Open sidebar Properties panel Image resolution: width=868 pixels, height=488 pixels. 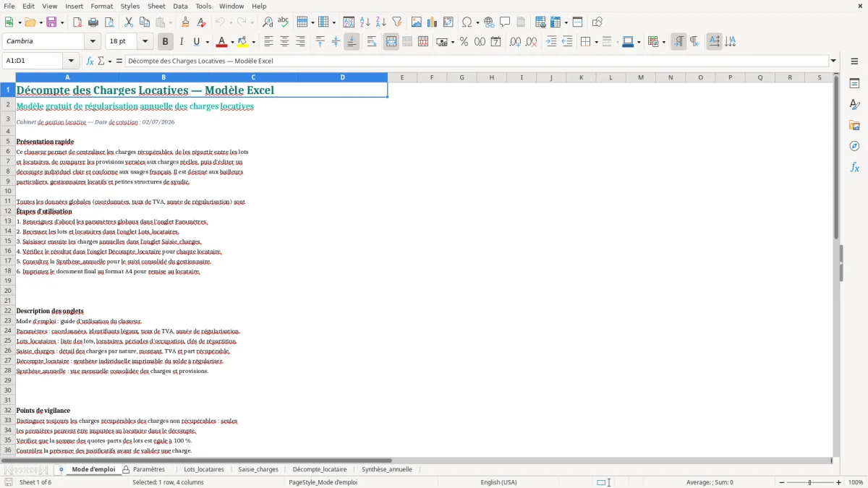[854, 84]
